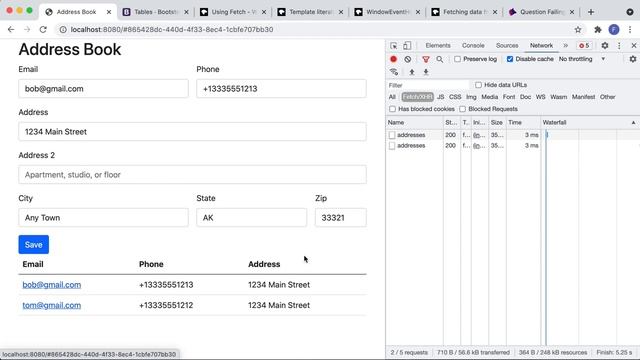Filter network requests by WS
Screen dimensions: 640x360
pyautogui.click(x=540, y=97)
